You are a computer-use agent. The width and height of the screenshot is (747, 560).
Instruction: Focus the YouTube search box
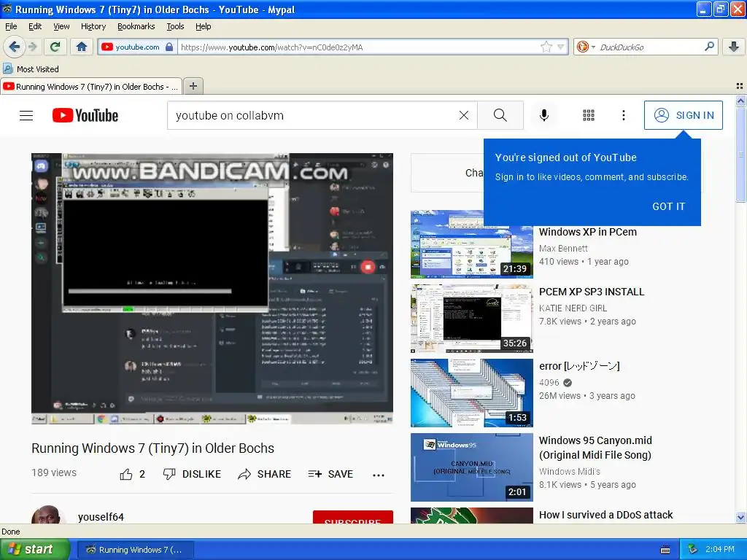click(312, 115)
